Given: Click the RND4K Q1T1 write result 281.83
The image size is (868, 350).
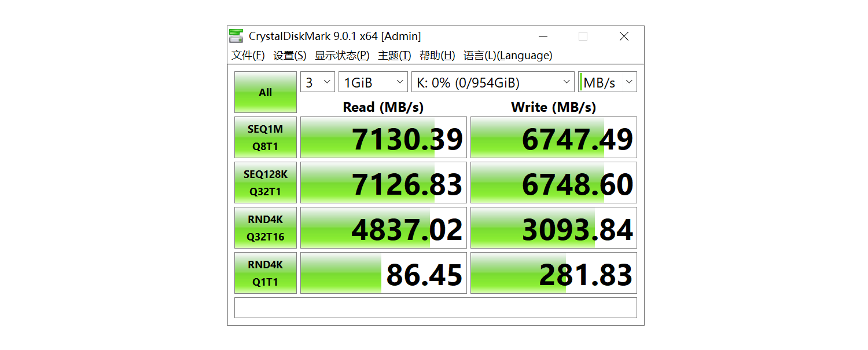Looking at the screenshot, I should [554, 273].
